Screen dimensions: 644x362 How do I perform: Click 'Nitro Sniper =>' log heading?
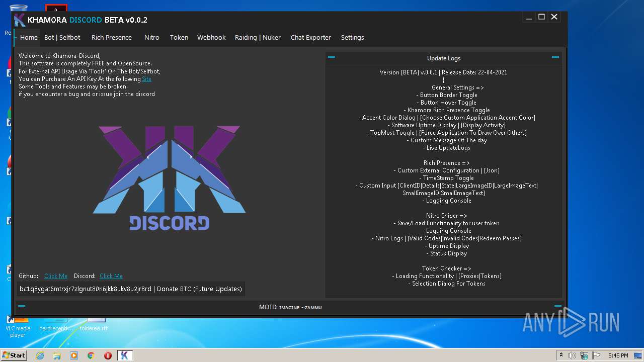point(446,216)
